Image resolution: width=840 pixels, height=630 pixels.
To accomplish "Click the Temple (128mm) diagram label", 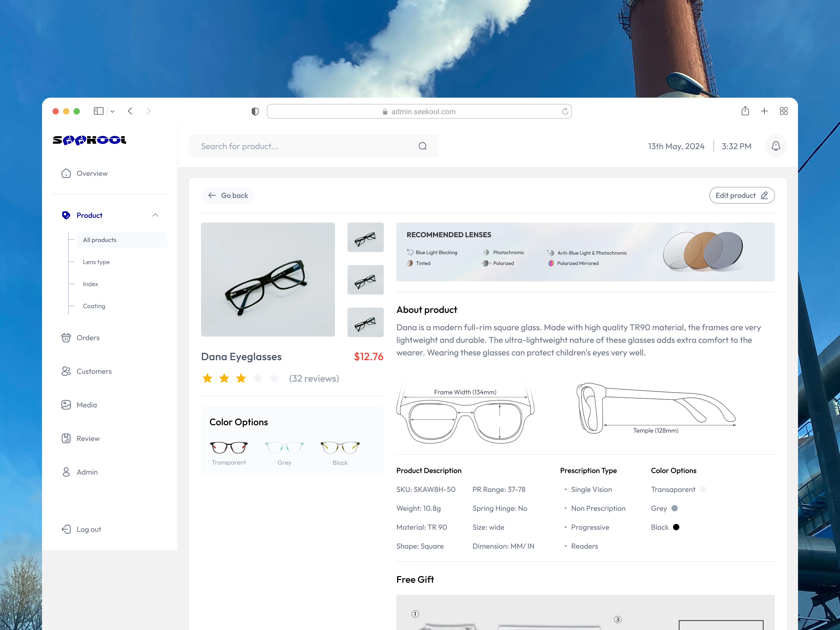I will click(656, 431).
